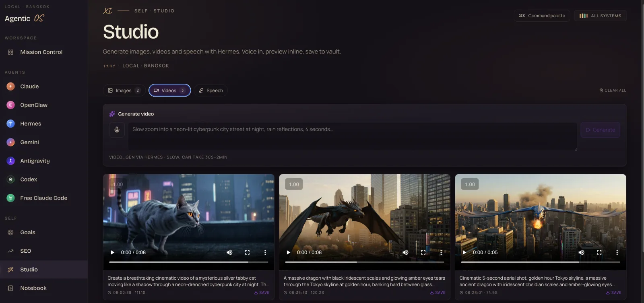
Task: Click CLEAR ALL videos
Action: [x=613, y=91]
